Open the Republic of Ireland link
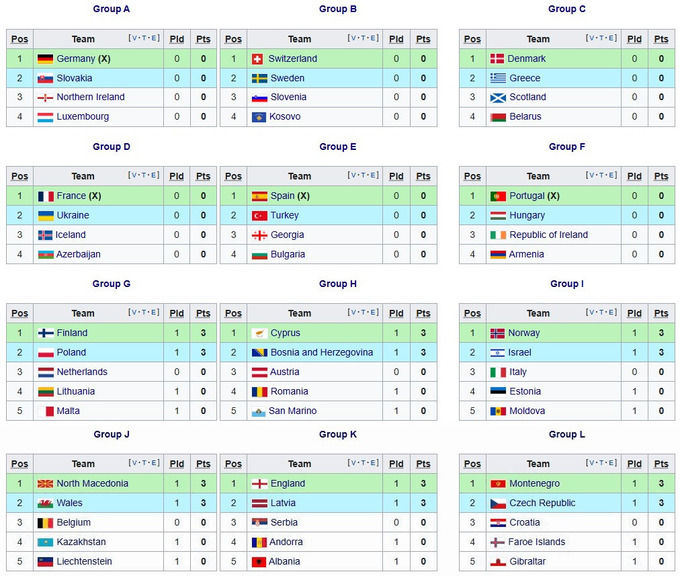 click(x=548, y=235)
